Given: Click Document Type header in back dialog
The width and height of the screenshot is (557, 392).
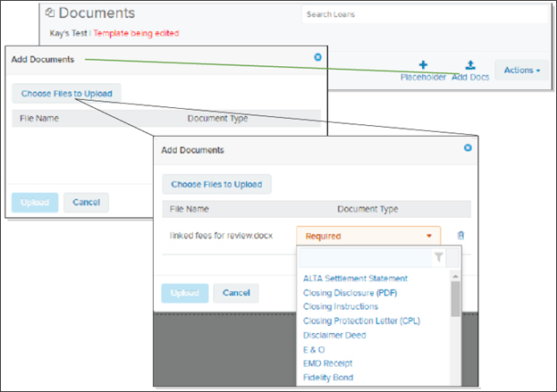Looking at the screenshot, I should [x=217, y=119].
